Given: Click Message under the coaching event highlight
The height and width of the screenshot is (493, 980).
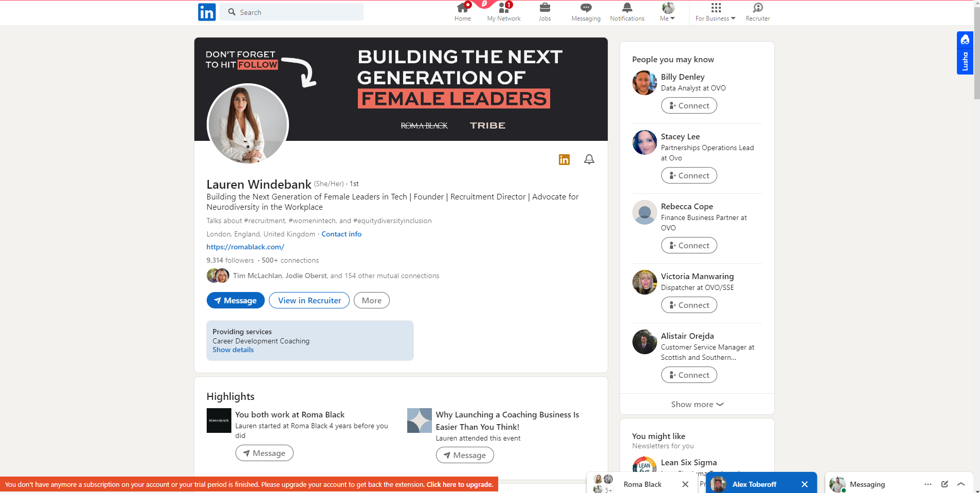Looking at the screenshot, I should 465,455.
